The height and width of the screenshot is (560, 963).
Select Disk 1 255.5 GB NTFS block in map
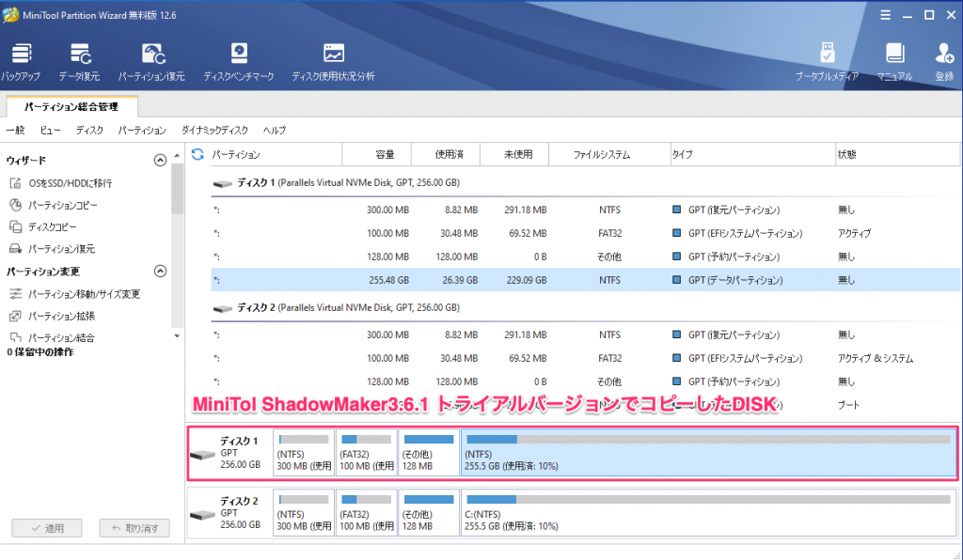(x=709, y=453)
